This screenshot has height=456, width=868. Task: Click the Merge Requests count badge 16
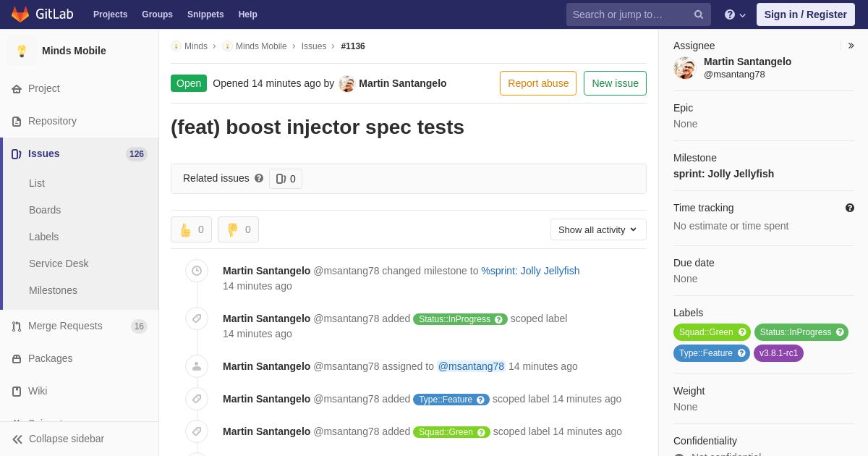pos(139,326)
